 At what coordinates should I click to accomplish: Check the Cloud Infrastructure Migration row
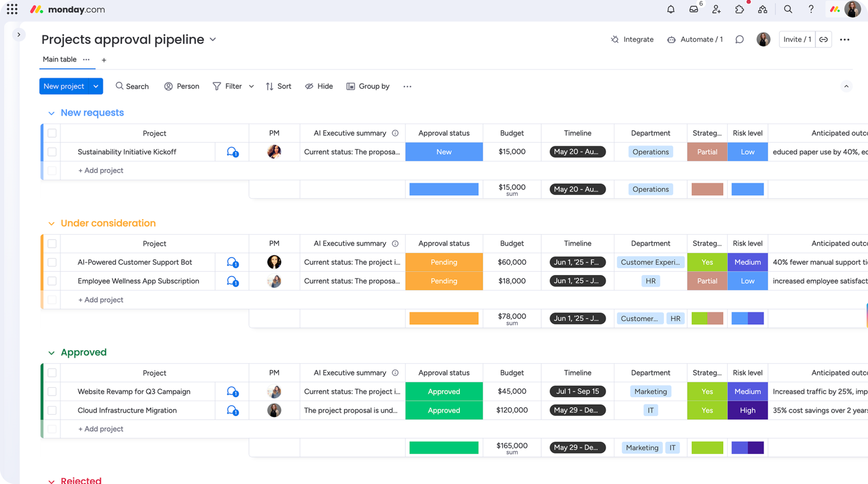(x=52, y=411)
